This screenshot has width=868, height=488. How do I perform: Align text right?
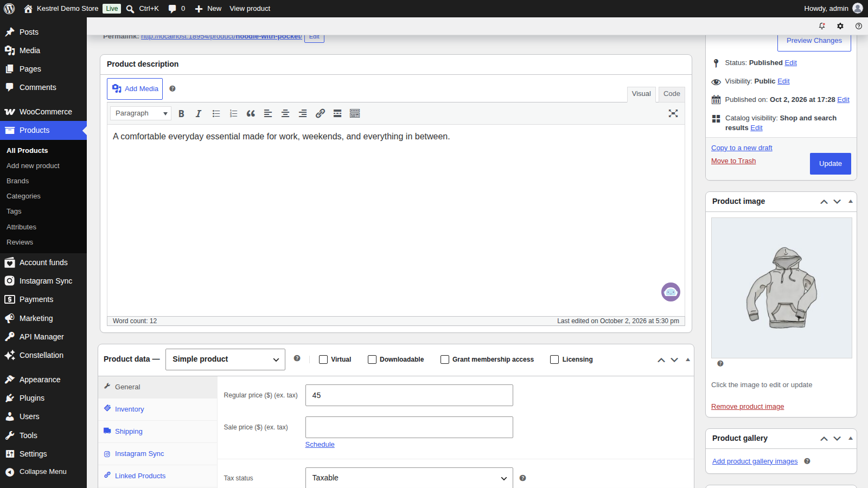pyautogui.click(x=303, y=113)
